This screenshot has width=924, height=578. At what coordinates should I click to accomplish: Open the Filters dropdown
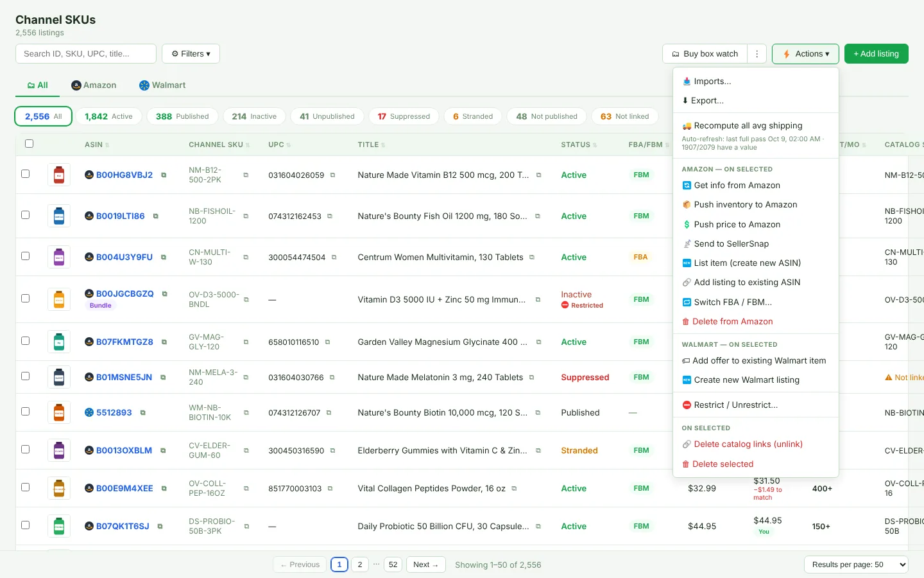[191, 54]
